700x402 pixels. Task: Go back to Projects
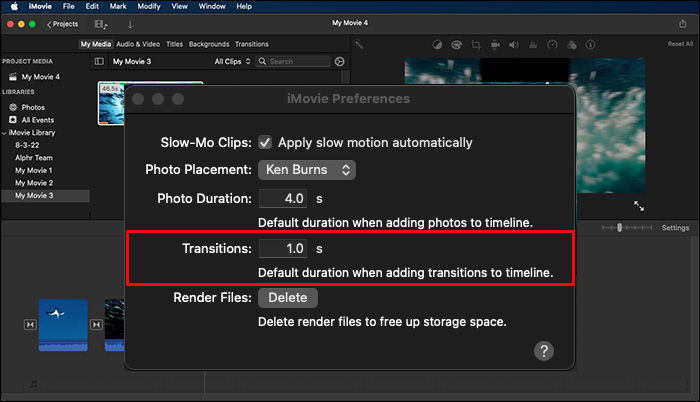point(62,23)
